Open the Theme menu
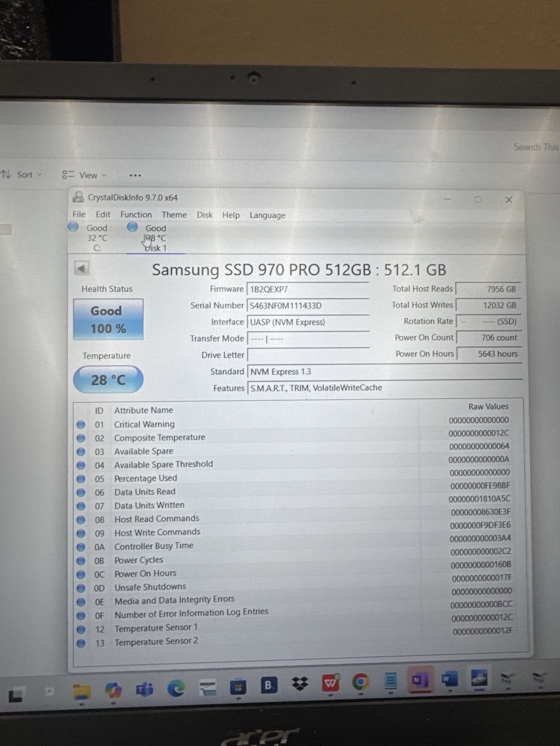The width and height of the screenshot is (560, 746). point(174,215)
